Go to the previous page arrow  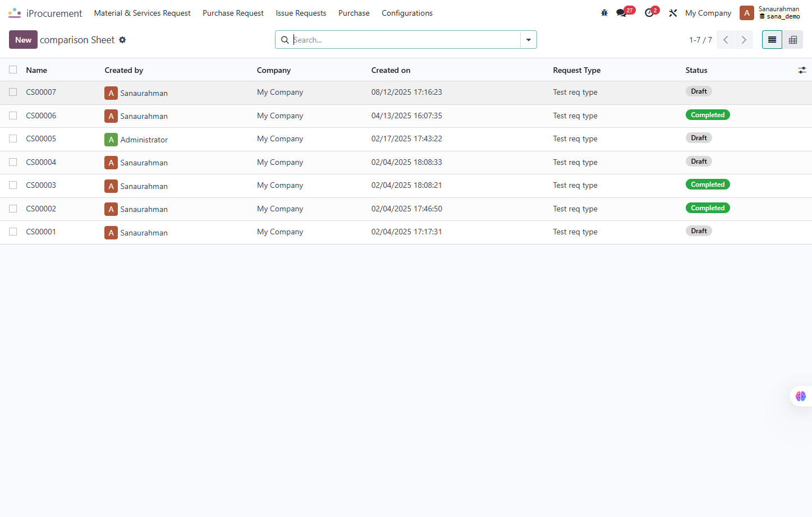(x=726, y=40)
